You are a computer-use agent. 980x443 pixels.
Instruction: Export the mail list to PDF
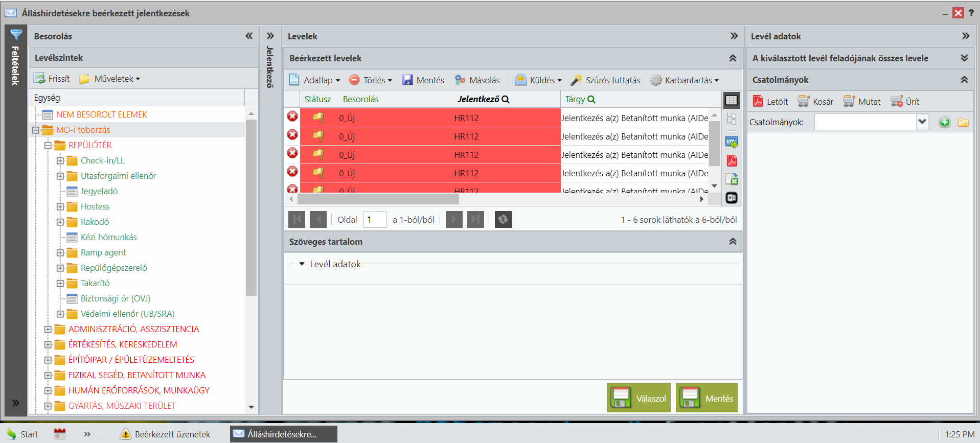click(x=732, y=161)
